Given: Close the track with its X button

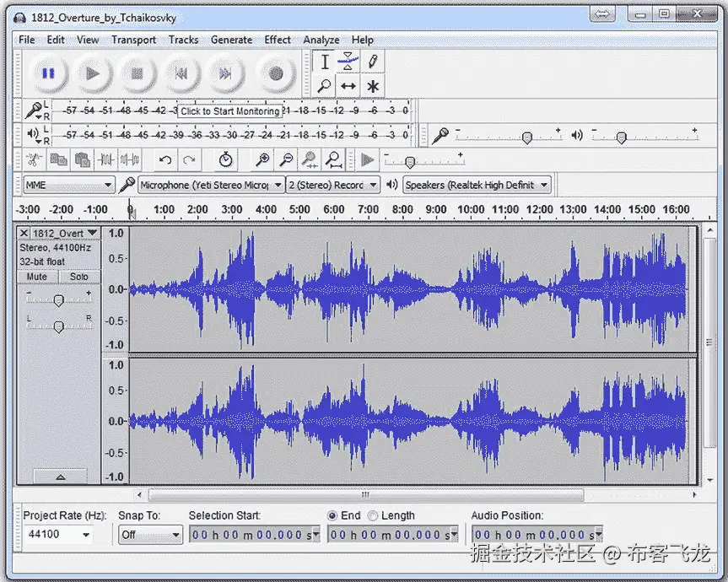Looking at the screenshot, I should tap(24, 233).
